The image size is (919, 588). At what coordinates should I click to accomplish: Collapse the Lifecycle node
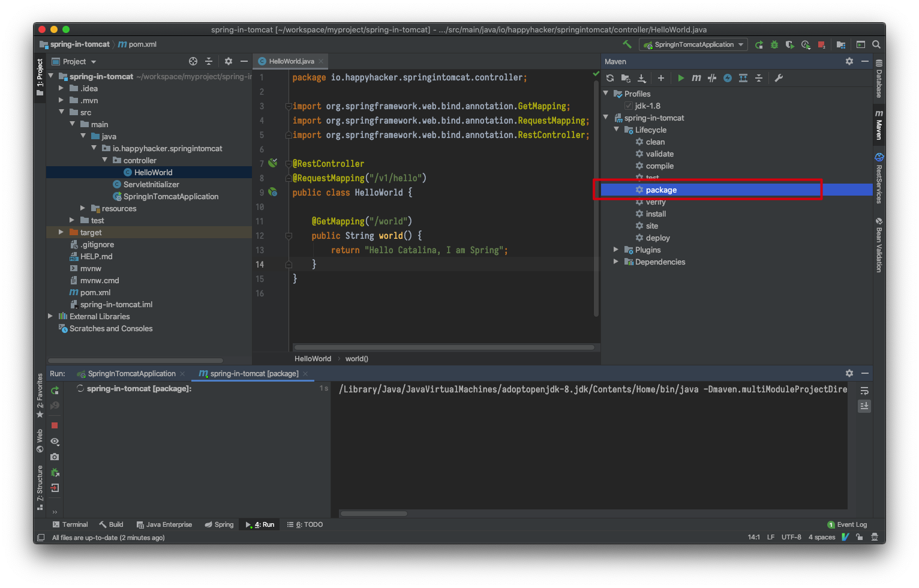click(x=617, y=130)
